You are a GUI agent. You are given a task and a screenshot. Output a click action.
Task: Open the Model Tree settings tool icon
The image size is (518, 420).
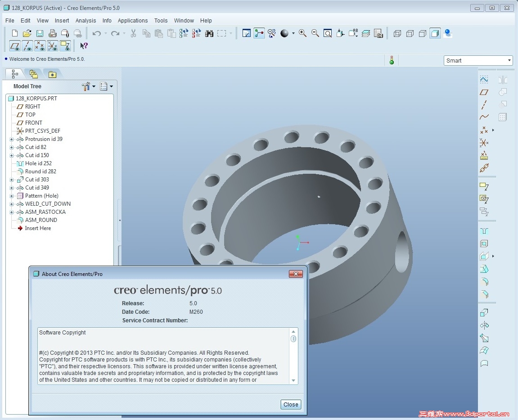point(86,86)
